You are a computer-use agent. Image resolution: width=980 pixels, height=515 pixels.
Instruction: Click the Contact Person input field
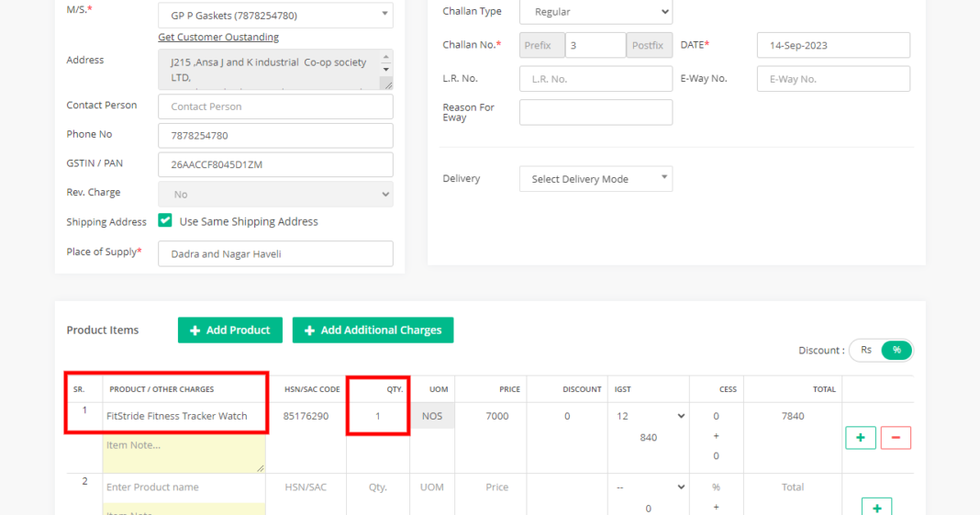point(275,106)
